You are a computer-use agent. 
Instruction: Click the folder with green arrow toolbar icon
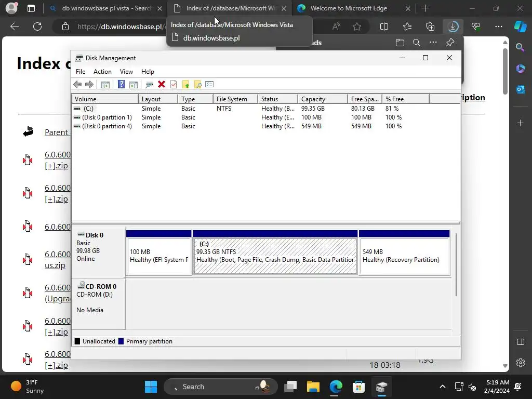(x=185, y=85)
